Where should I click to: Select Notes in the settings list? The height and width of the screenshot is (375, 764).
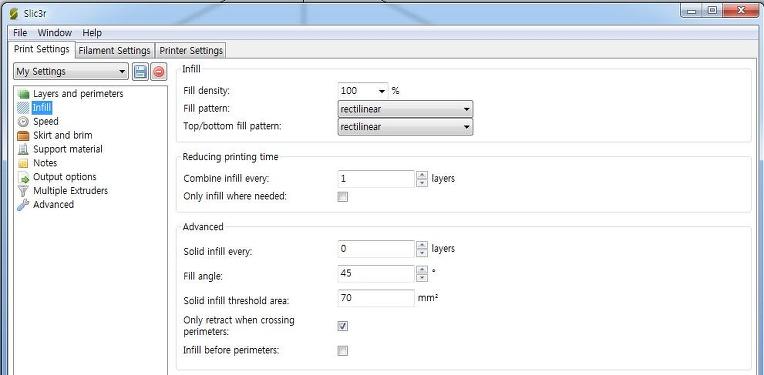pyautogui.click(x=45, y=163)
